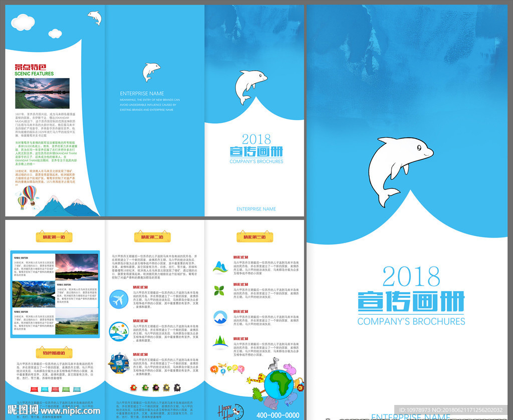Click the orange paragraph above the balloons
This screenshot has width=513, height=420.
pos(46,178)
